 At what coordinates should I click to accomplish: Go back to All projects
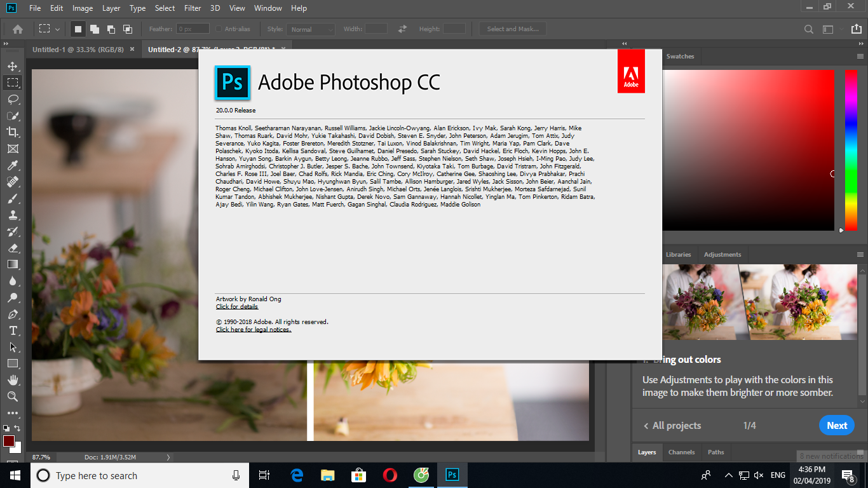click(x=672, y=426)
